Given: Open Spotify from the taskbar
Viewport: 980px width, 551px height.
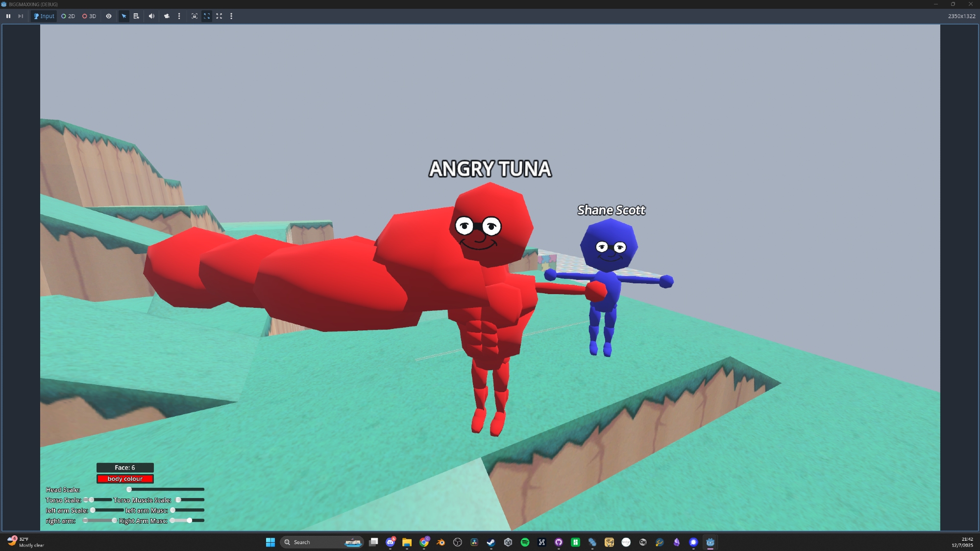Looking at the screenshot, I should 525,542.
